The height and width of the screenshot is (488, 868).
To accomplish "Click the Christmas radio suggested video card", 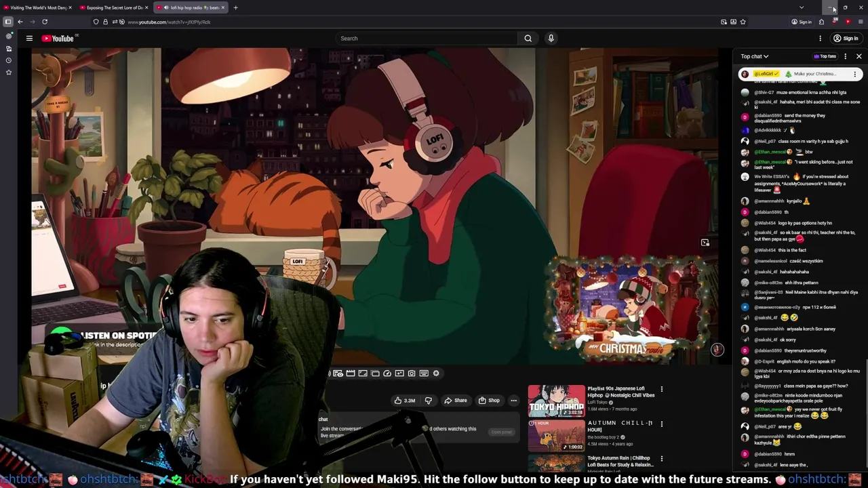I will (x=628, y=308).
